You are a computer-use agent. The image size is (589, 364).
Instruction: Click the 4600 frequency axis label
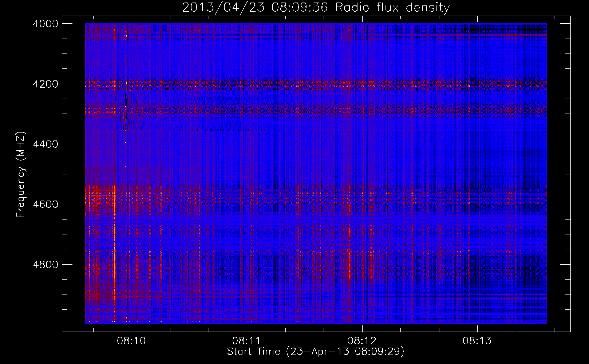pos(46,204)
